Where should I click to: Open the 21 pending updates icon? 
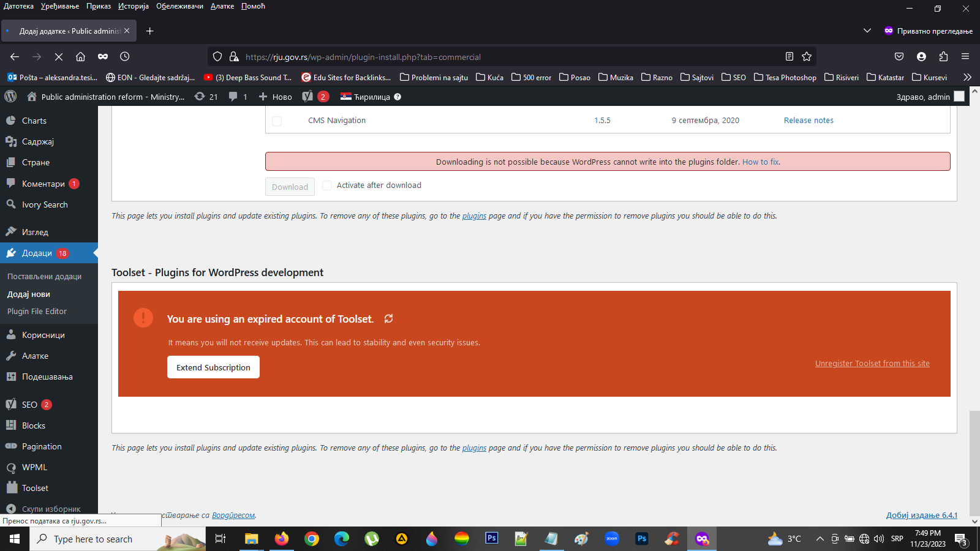coord(206,97)
